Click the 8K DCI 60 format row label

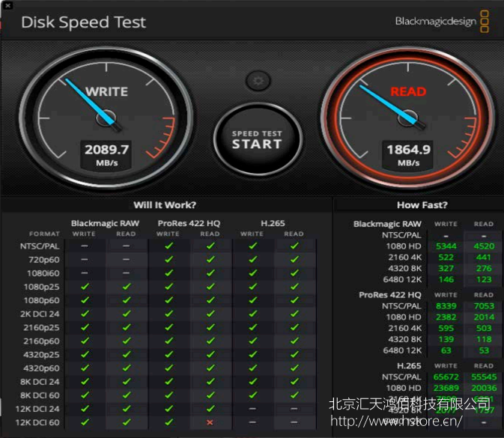pyautogui.click(x=40, y=395)
